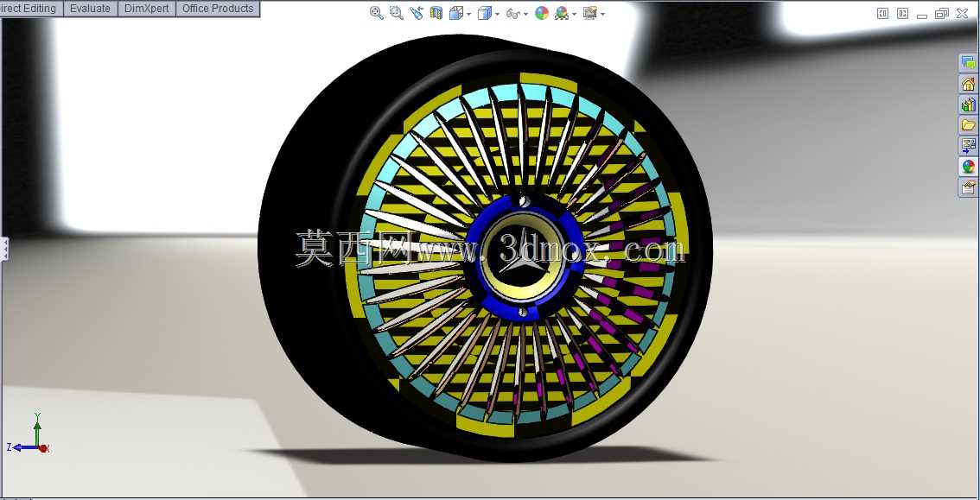Viewport: 980px width, 500px height.
Task: Switch to the Direct Editing tab
Action: coord(30,8)
